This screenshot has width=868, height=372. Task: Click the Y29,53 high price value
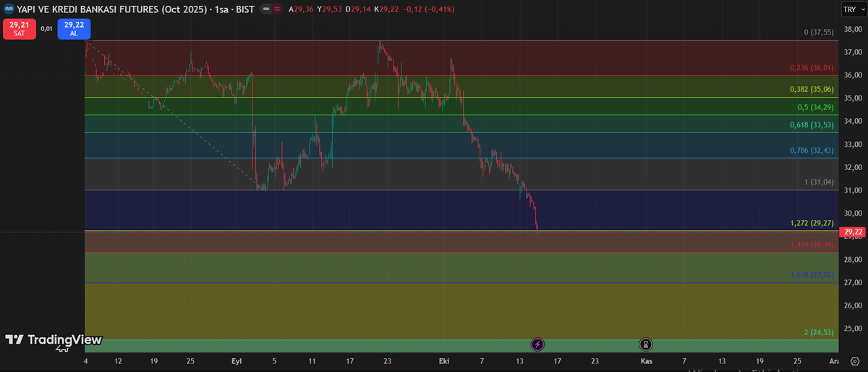pos(329,9)
